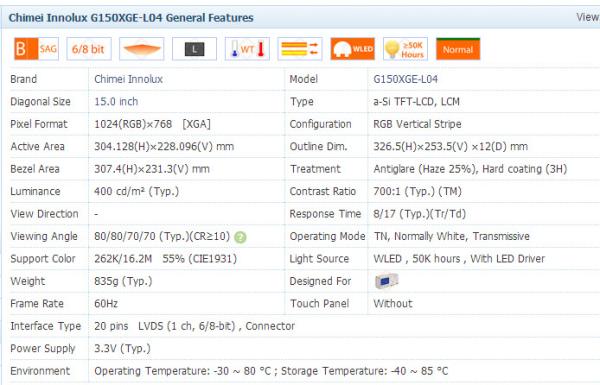Click the yellow LVDS interface lines icon
This screenshot has width=600, height=385.
300,49
